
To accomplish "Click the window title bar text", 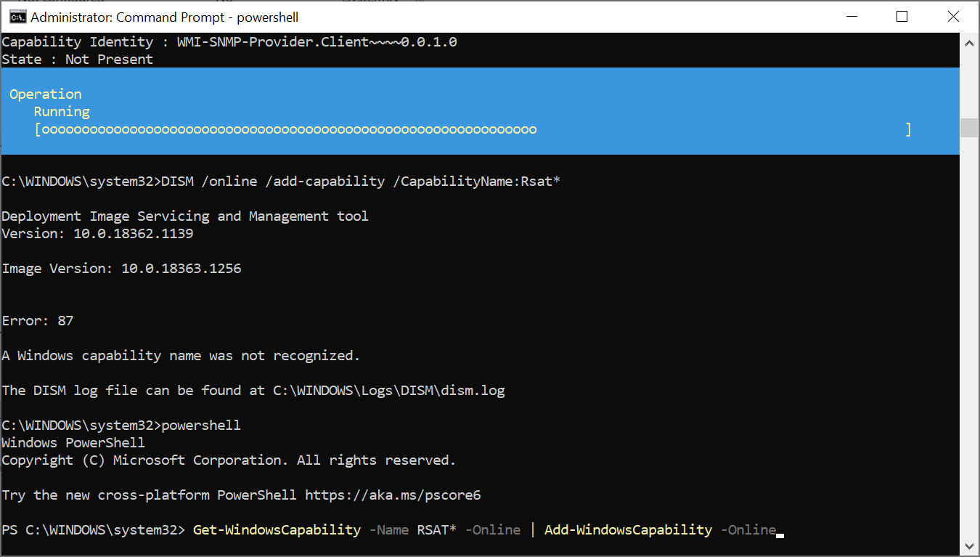I will [164, 17].
